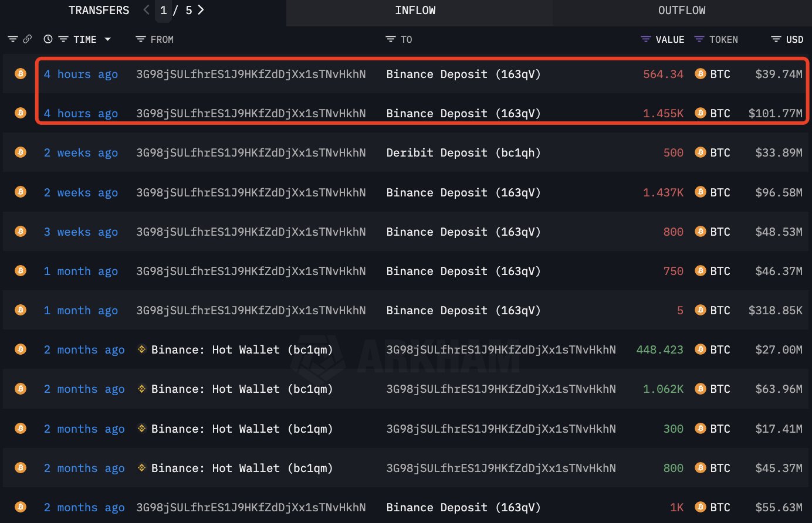Go to next transfers page arrow
The image size is (812, 523).
tap(201, 10)
